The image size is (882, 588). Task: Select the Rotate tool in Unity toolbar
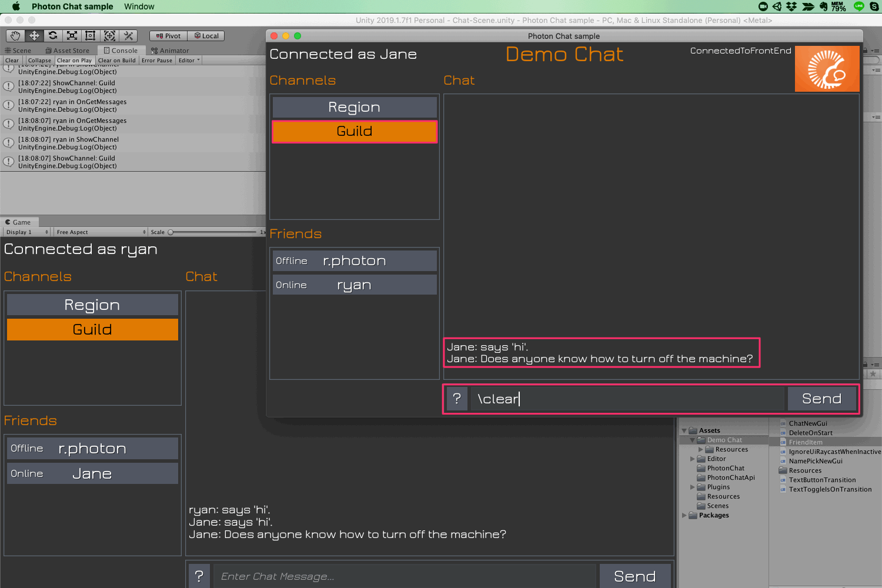pyautogui.click(x=53, y=36)
